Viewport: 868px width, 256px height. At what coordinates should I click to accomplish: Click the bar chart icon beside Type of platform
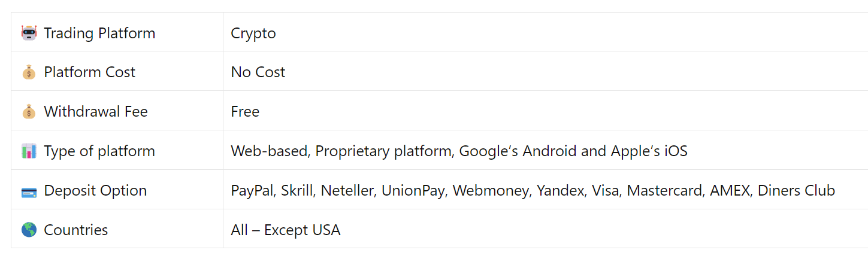pyautogui.click(x=29, y=151)
